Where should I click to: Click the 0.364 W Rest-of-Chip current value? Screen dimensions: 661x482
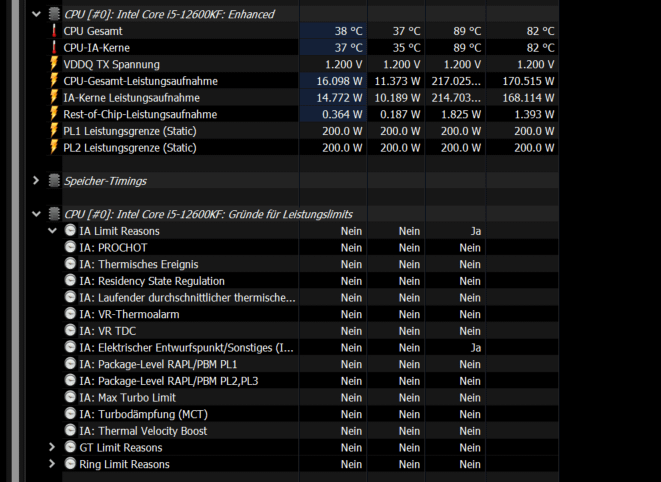pyautogui.click(x=342, y=114)
